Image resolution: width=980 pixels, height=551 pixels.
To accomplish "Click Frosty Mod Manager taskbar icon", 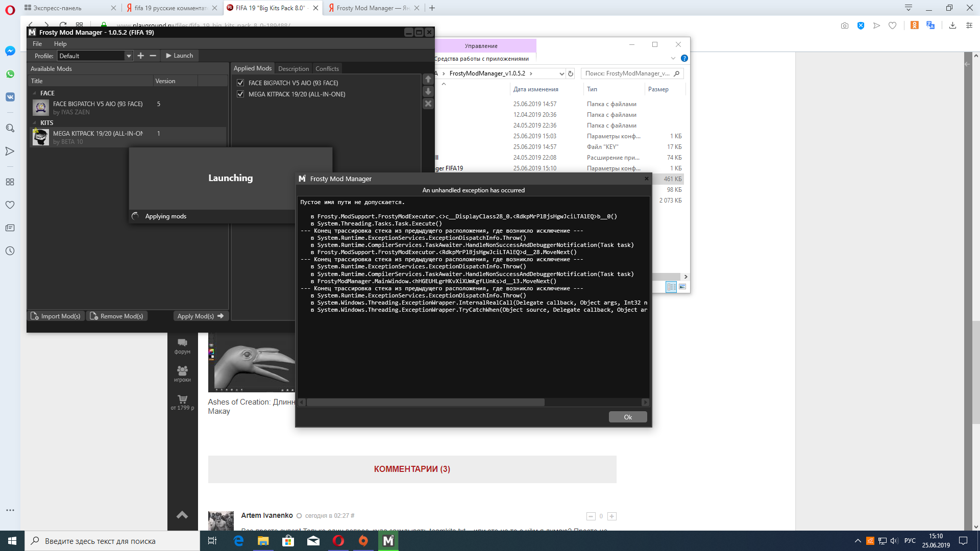I will pos(388,541).
